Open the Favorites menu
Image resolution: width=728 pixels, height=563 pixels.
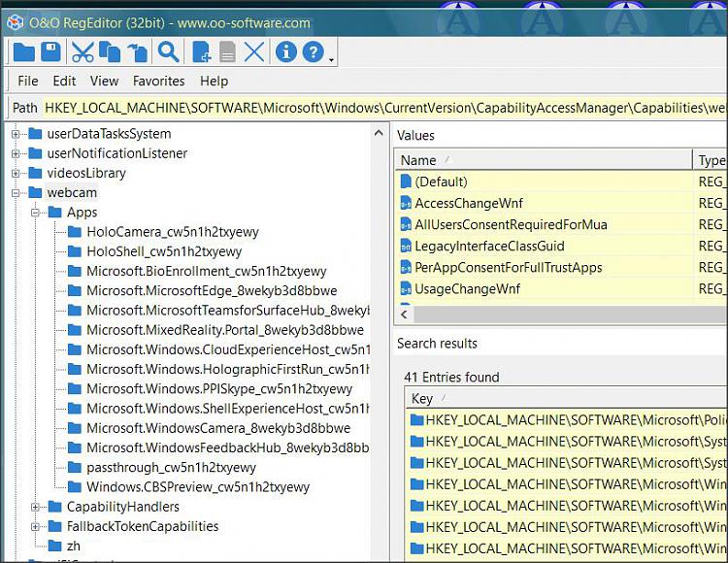pos(159,82)
